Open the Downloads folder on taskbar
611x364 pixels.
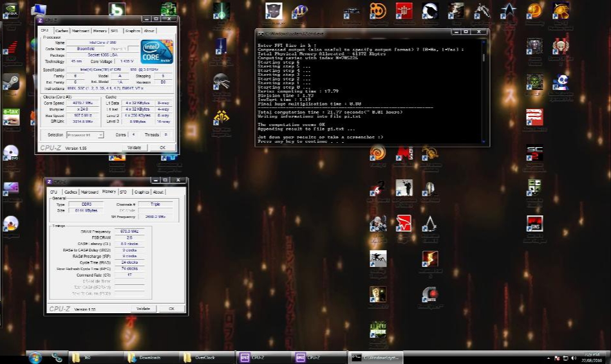152,358
